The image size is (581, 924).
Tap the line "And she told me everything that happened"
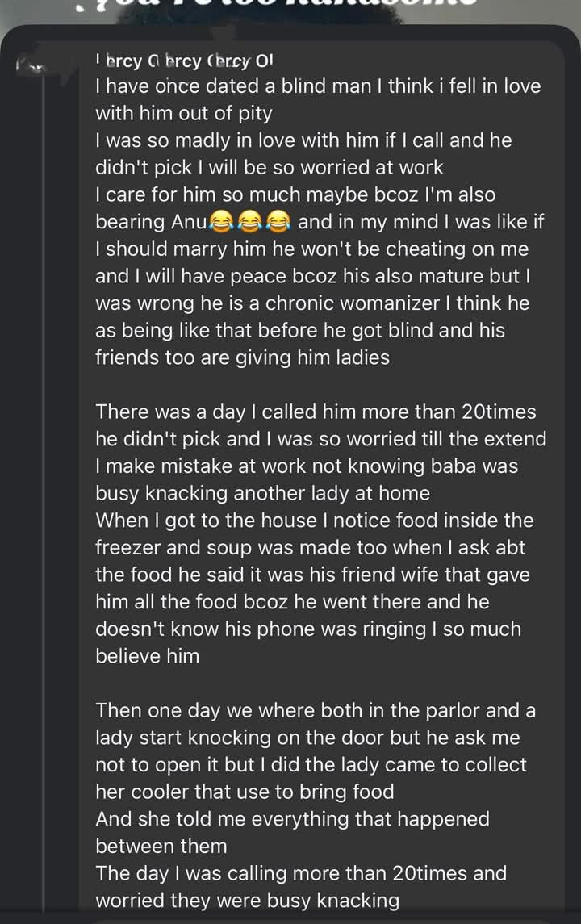pyautogui.click(x=292, y=819)
